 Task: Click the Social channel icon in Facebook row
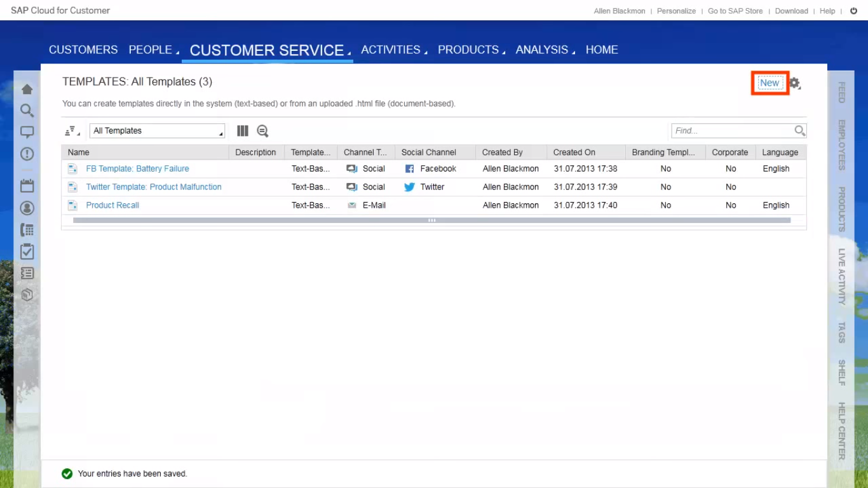click(352, 169)
